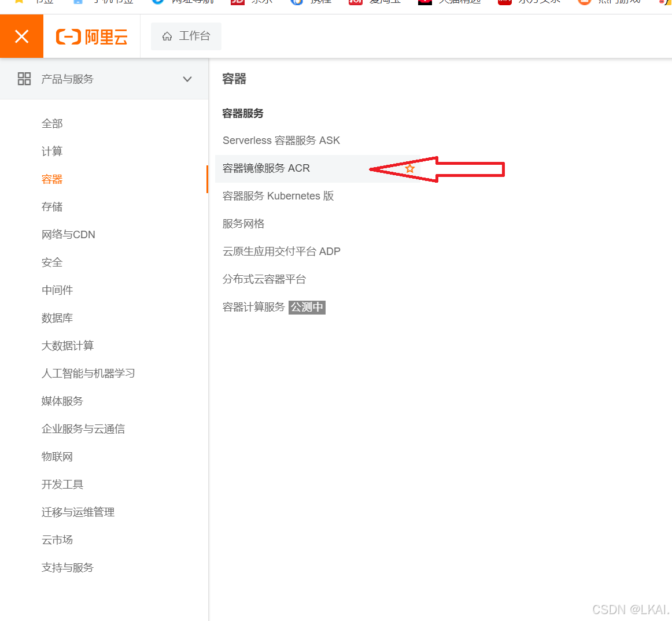
Task: Select the 人工智能与机器学习 category
Action: pos(88,374)
